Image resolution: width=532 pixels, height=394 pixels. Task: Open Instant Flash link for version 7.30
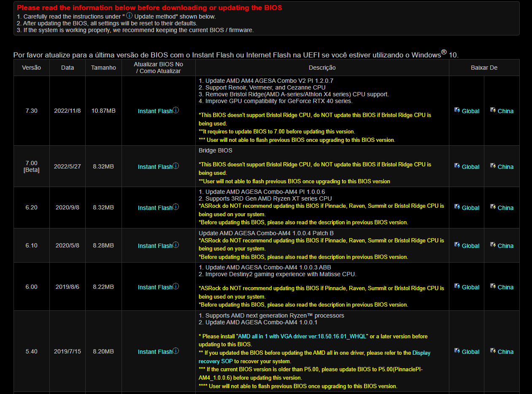click(x=155, y=111)
